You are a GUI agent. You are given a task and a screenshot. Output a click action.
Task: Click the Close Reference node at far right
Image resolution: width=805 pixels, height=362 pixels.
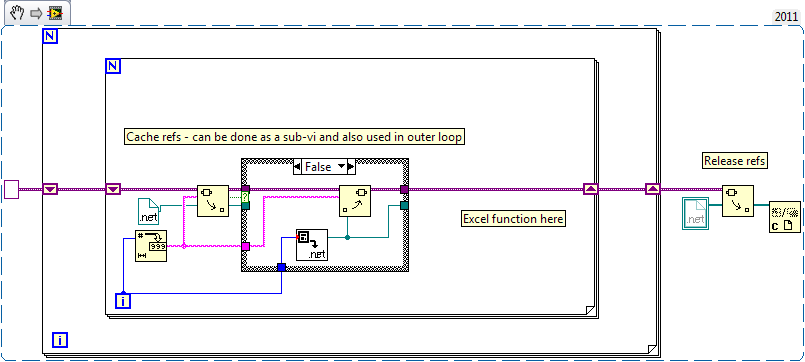[x=784, y=217]
